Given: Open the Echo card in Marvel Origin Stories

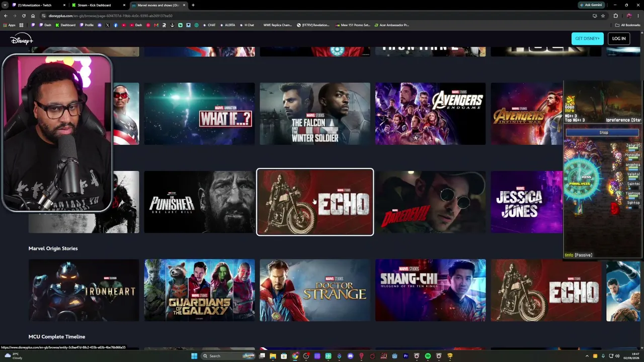Looking at the screenshot, I should [546, 290].
